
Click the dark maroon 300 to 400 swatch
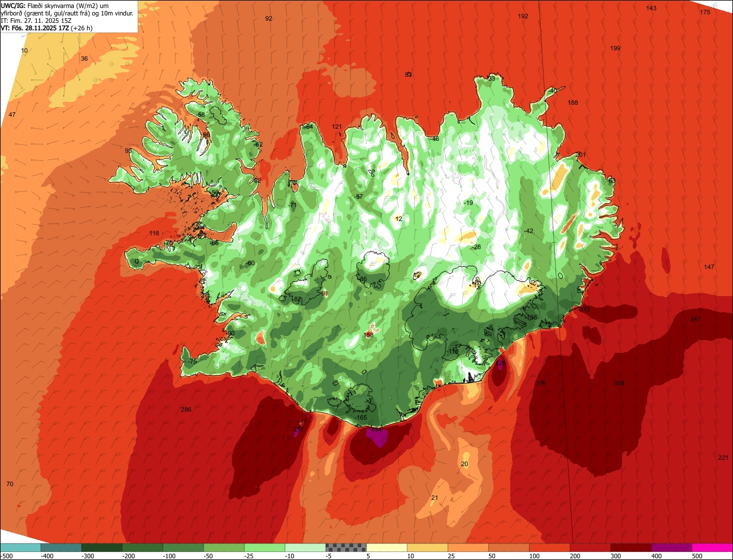632,547
